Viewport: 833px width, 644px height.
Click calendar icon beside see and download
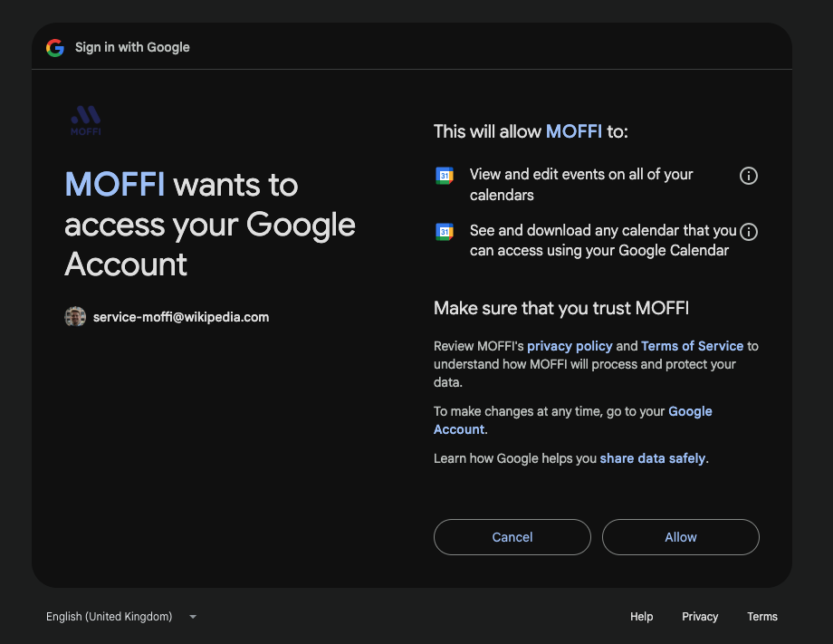[445, 232]
